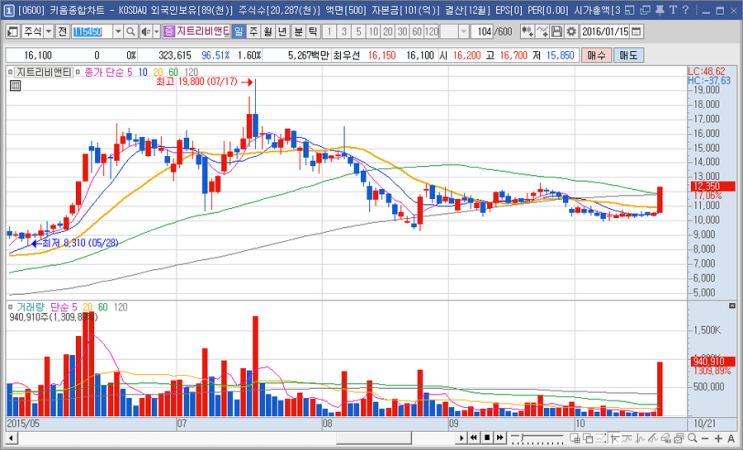Viewport: 743px width, 450px height.
Task: Click the chart menu icon left of 주식
Action: click(13, 32)
